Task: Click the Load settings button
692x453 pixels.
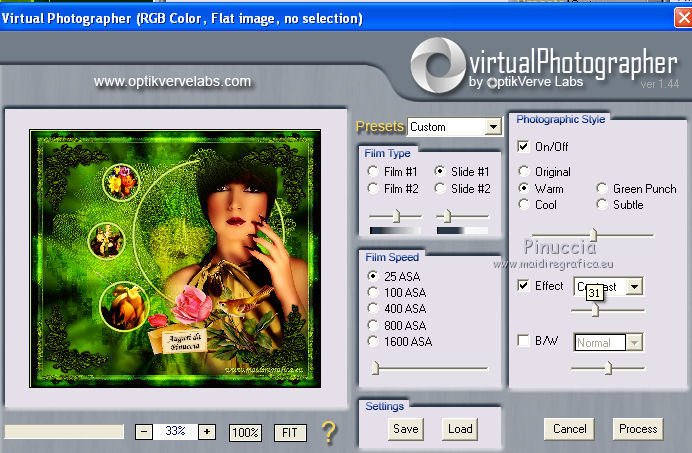Action: click(460, 429)
